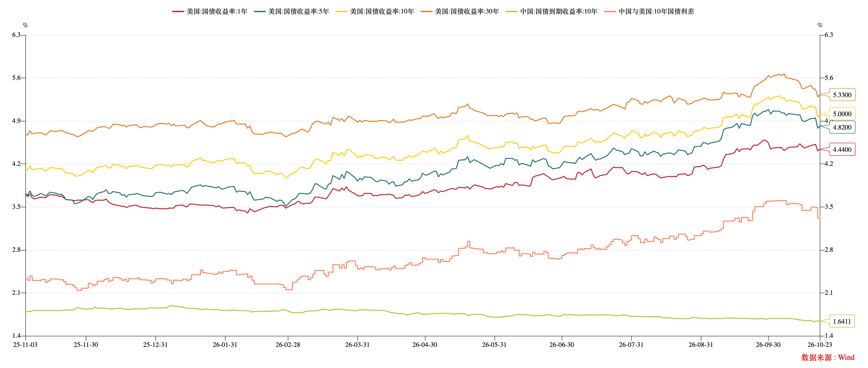The height and width of the screenshot is (368, 868).
Task: Click the 26-03-31 x-axis date label
Action: [358, 345]
